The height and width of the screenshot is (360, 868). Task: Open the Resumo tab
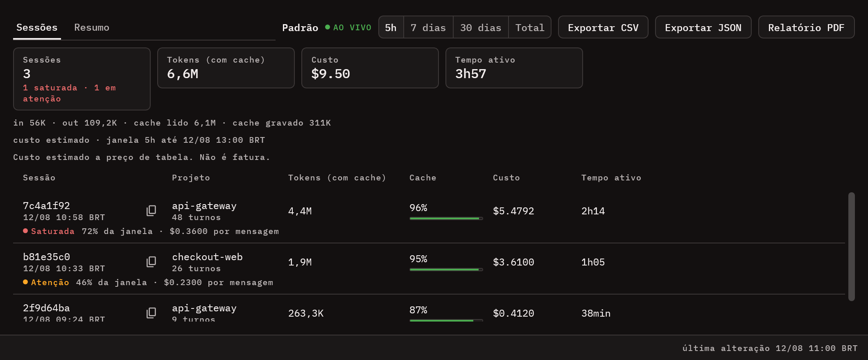pyautogui.click(x=92, y=27)
